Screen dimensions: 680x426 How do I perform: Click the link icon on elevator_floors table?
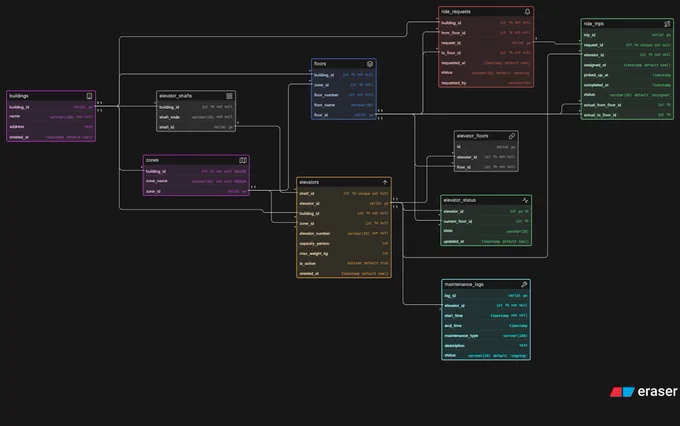point(512,136)
